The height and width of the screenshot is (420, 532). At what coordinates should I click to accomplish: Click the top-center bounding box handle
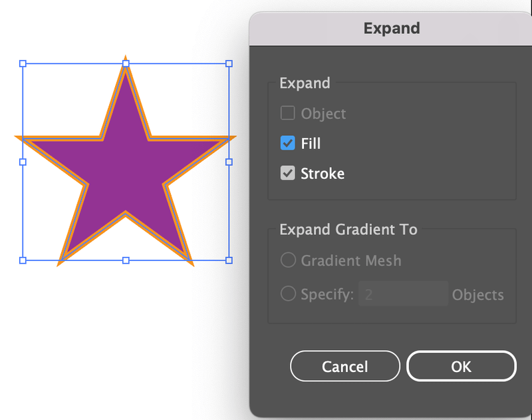tap(126, 63)
